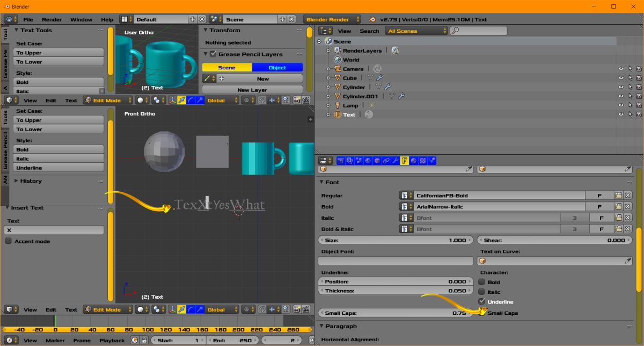This screenshot has width=644, height=346.
Task: Open the Render menu in the info header
Action: pyautogui.click(x=52, y=19)
